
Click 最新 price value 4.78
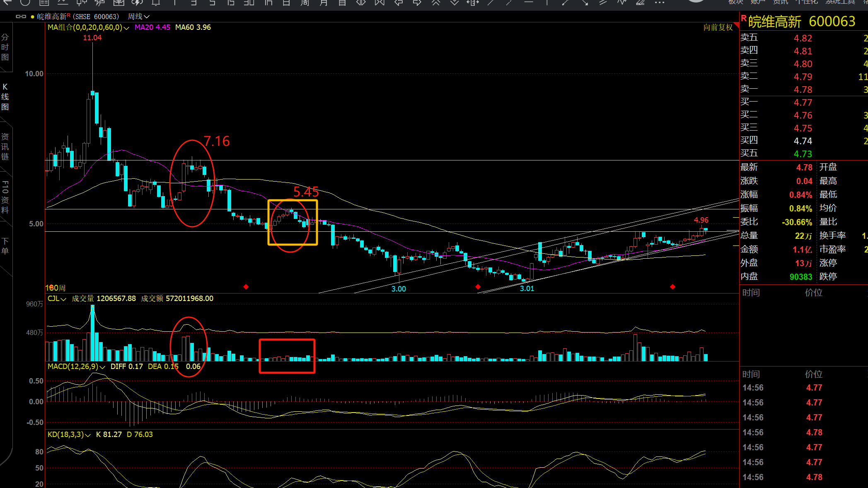[x=804, y=168]
